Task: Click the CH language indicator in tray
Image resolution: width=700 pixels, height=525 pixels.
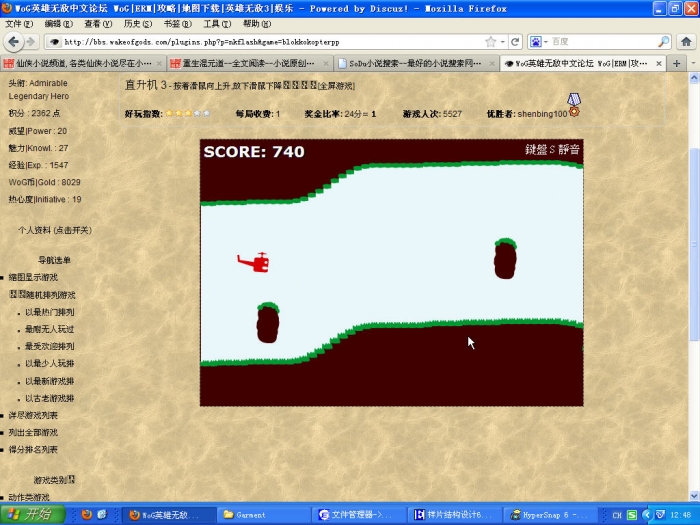Action: click(x=617, y=515)
